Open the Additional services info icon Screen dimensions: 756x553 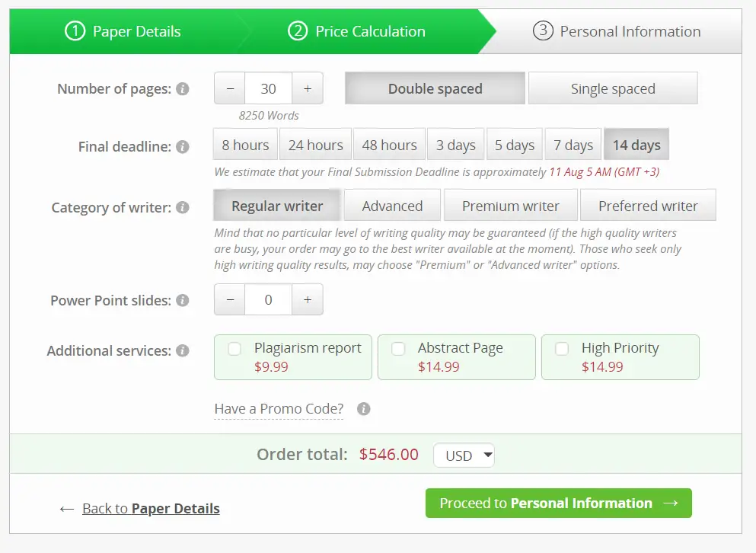click(183, 351)
